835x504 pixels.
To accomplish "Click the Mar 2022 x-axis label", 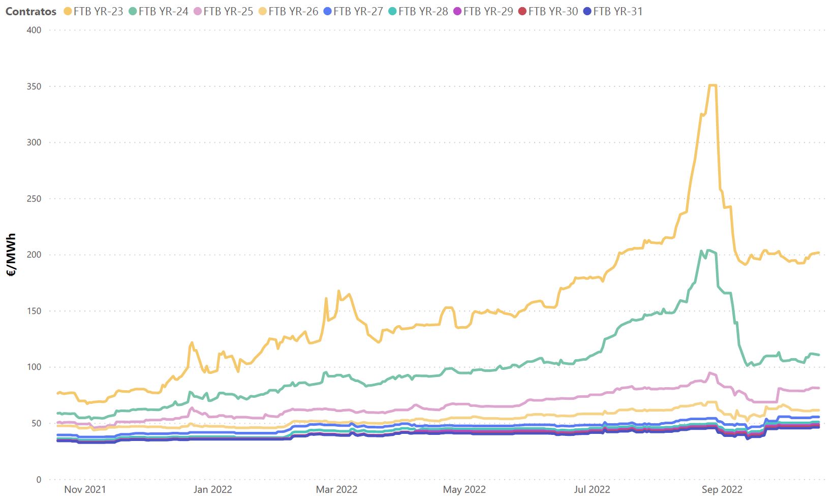I will (x=336, y=490).
